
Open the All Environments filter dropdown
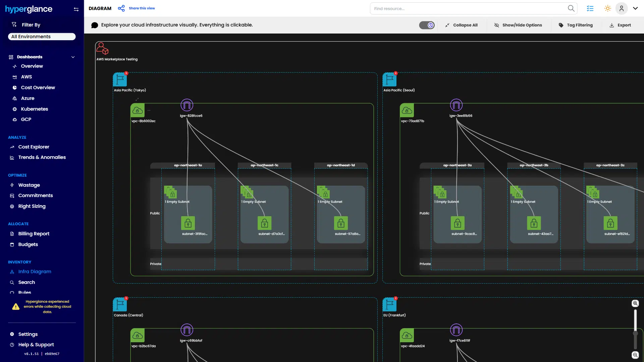tap(42, 37)
